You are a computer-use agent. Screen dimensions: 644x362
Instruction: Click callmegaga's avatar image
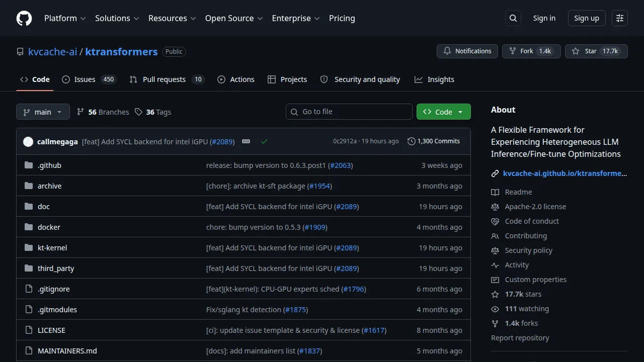click(28, 142)
